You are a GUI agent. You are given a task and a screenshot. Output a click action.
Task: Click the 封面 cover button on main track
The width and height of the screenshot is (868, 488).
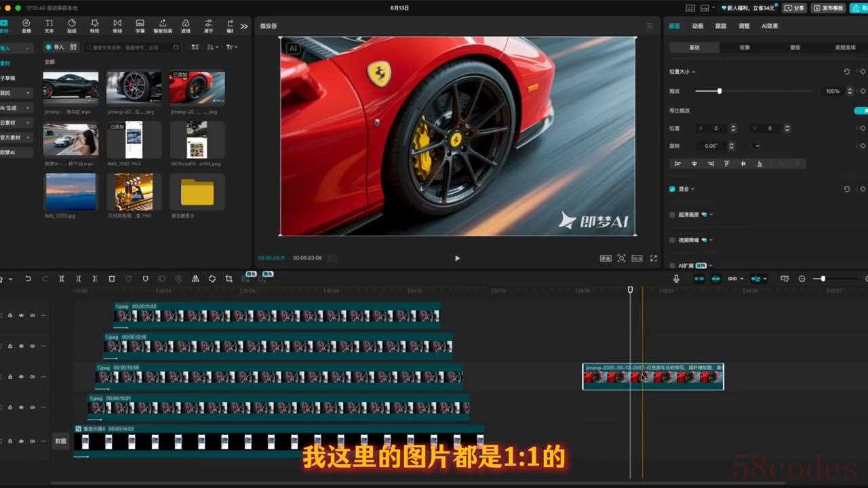click(61, 441)
